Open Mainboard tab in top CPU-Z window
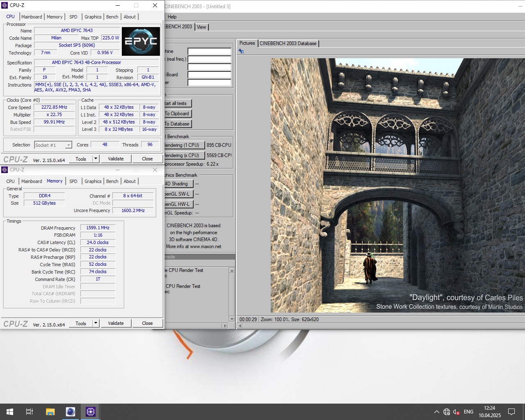 [x=32, y=17]
